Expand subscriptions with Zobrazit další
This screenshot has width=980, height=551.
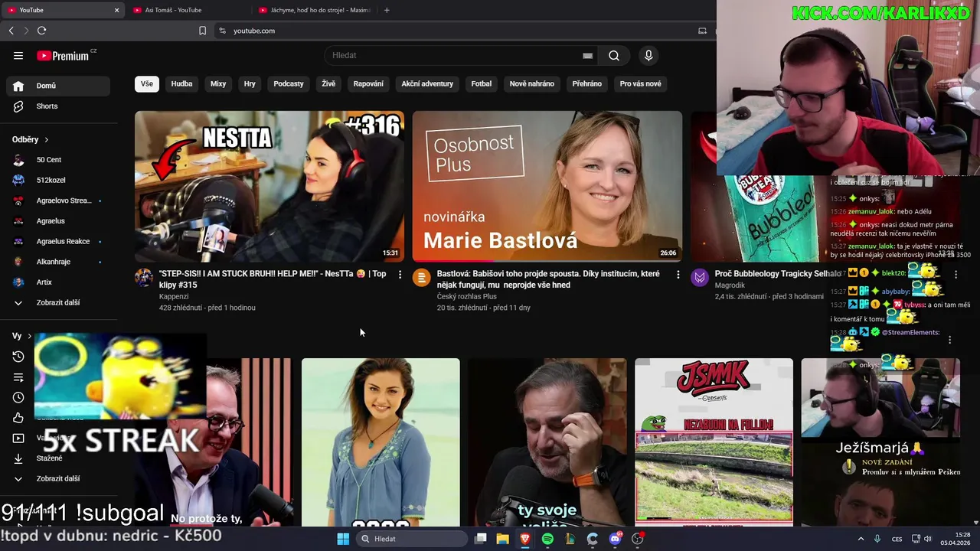click(58, 302)
